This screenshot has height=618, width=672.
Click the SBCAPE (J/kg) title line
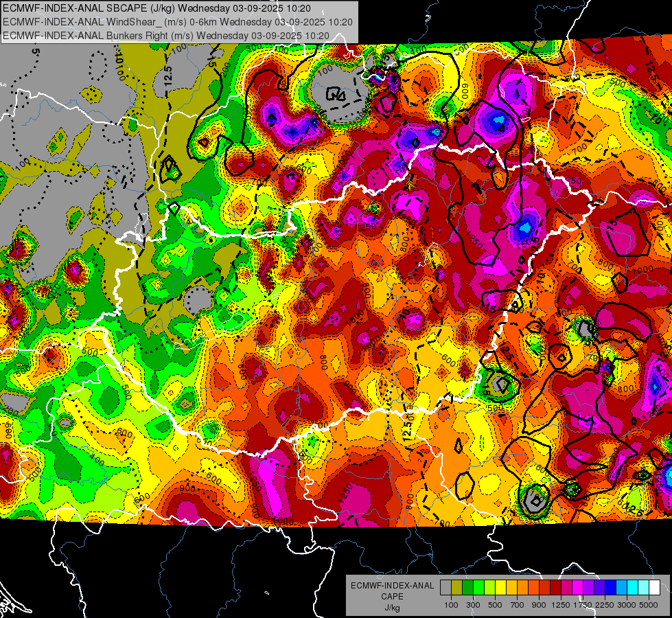point(157,8)
